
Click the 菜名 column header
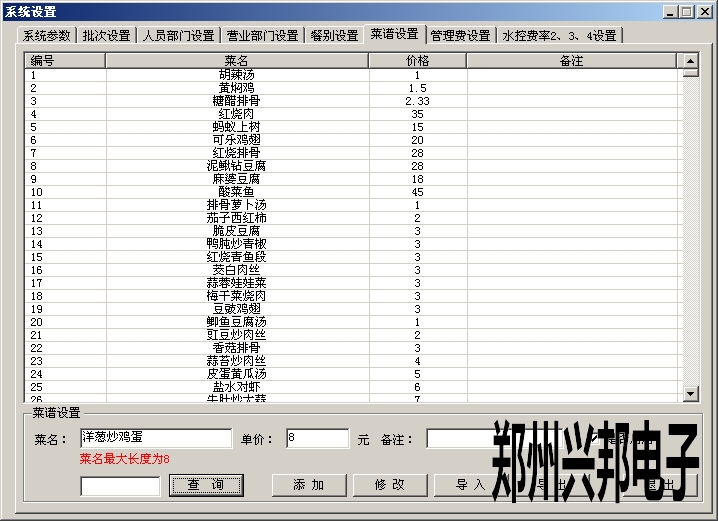pos(236,61)
